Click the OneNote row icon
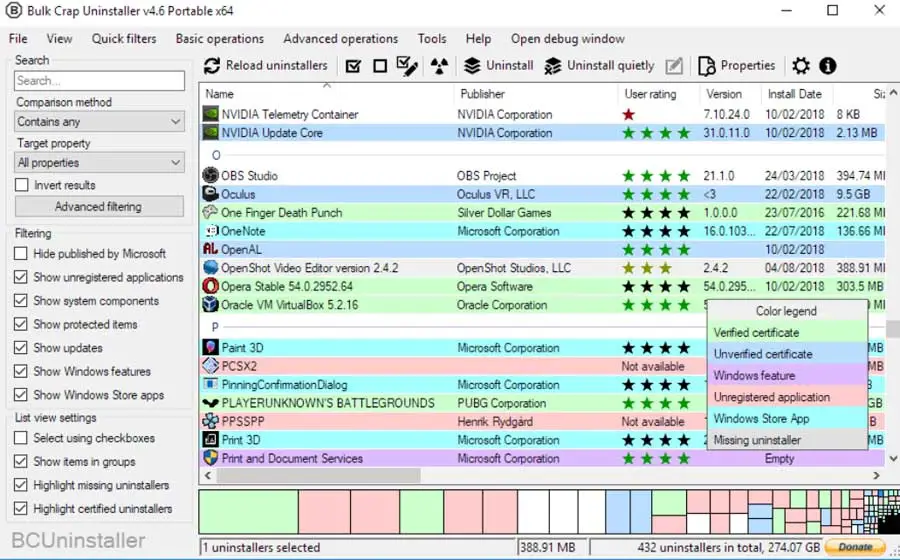Screen dimensions: 900x560 (212, 231)
